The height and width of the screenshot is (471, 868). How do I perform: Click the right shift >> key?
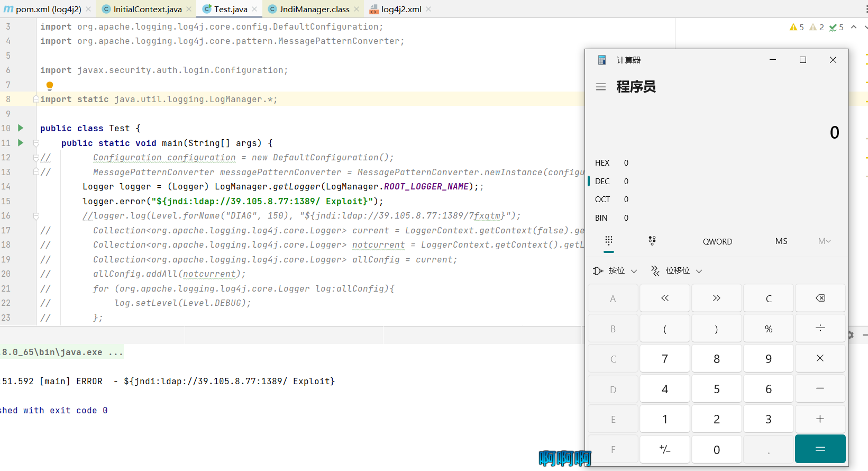coord(717,298)
